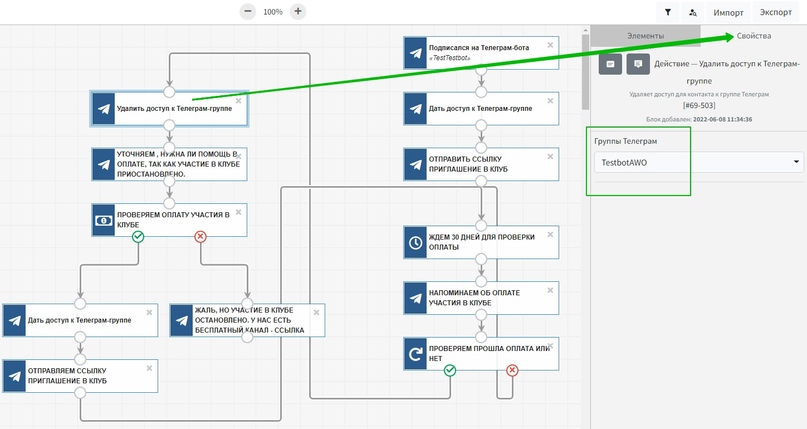The width and height of the screenshot is (807, 429).
Task: Close the ОТПРАВИТЬ ССЫЛКУ ПРИГЛАШЕНИЕ В КЛУБ block
Action: (x=549, y=156)
